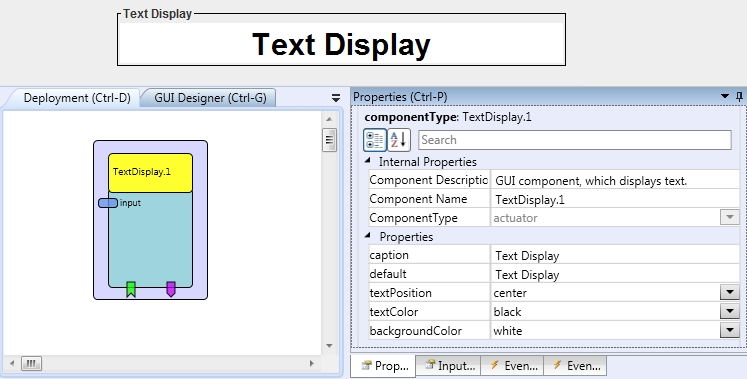This screenshot has width=747, height=379.
Task: Click the ComponentType property label
Action: [413, 218]
